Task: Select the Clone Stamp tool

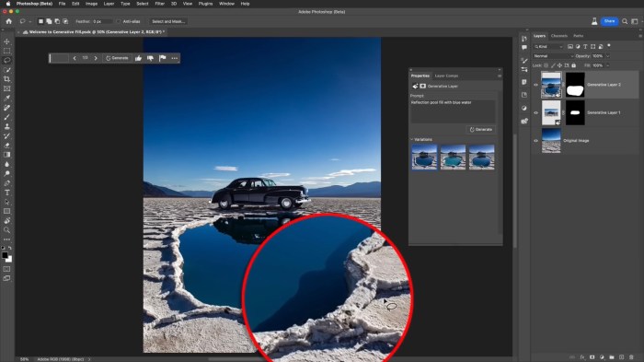Action: pyautogui.click(x=7, y=127)
